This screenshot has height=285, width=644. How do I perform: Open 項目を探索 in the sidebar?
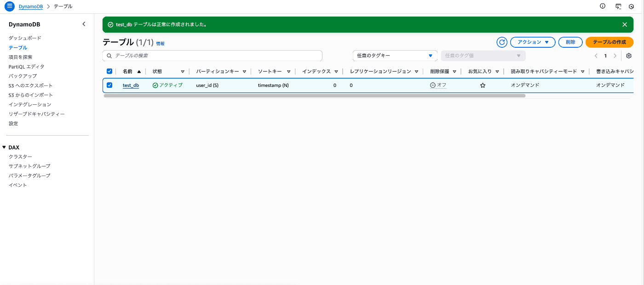pyautogui.click(x=20, y=57)
